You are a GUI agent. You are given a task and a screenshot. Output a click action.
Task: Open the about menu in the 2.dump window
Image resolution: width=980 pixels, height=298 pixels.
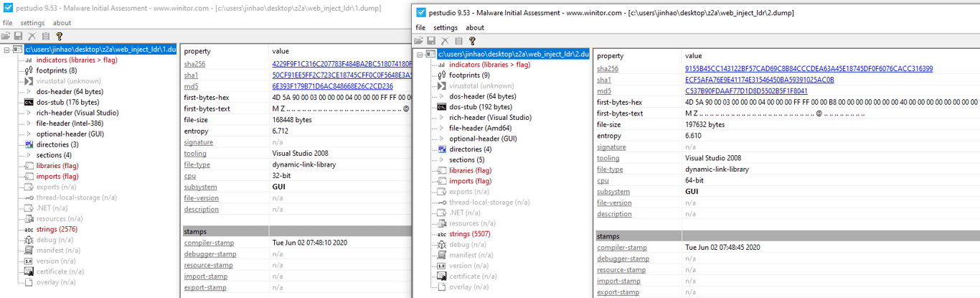(x=475, y=28)
